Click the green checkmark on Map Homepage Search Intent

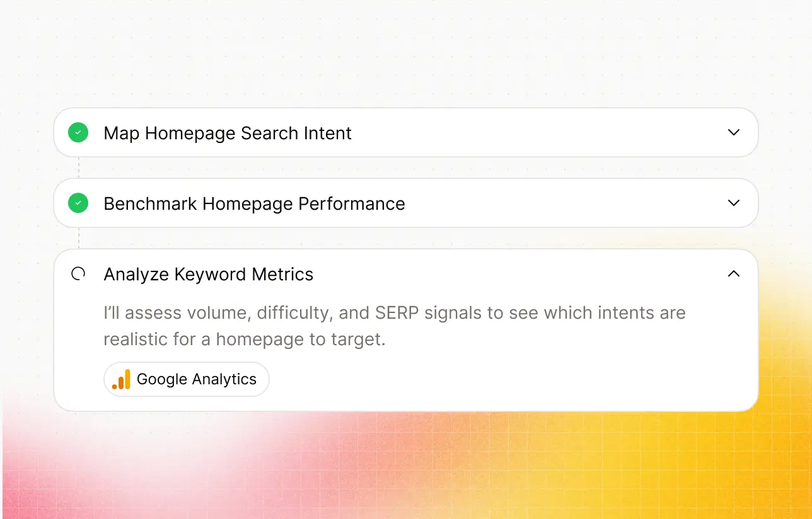(x=78, y=132)
